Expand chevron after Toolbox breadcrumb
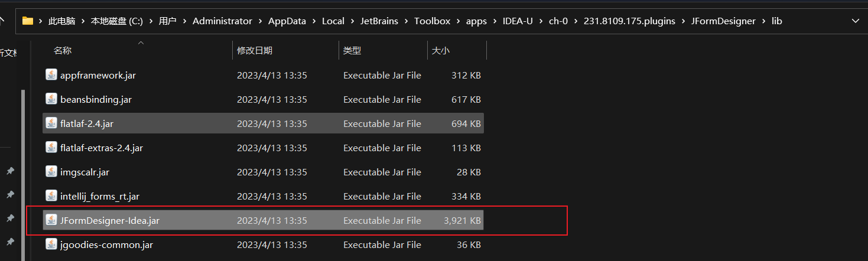The width and height of the screenshot is (868, 261). pos(458,21)
